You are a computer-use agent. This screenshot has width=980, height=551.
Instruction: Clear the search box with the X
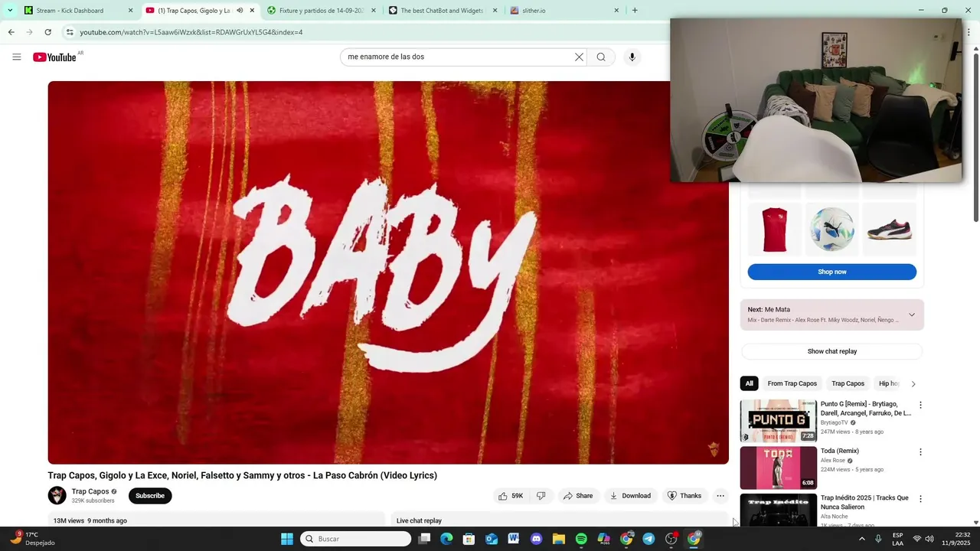pyautogui.click(x=579, y=57)
